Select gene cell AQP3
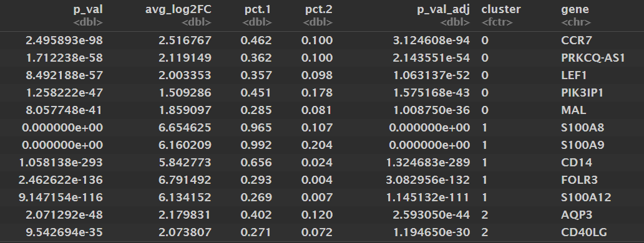 (576, 215)
